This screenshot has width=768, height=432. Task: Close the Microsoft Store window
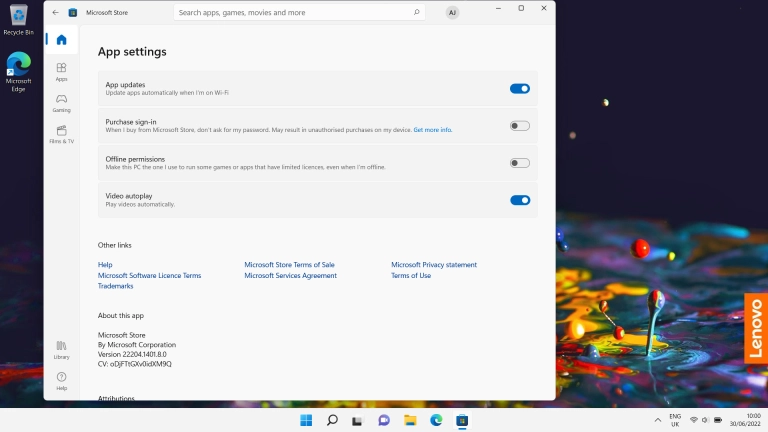pyautogui.click(x=544, y=8)
